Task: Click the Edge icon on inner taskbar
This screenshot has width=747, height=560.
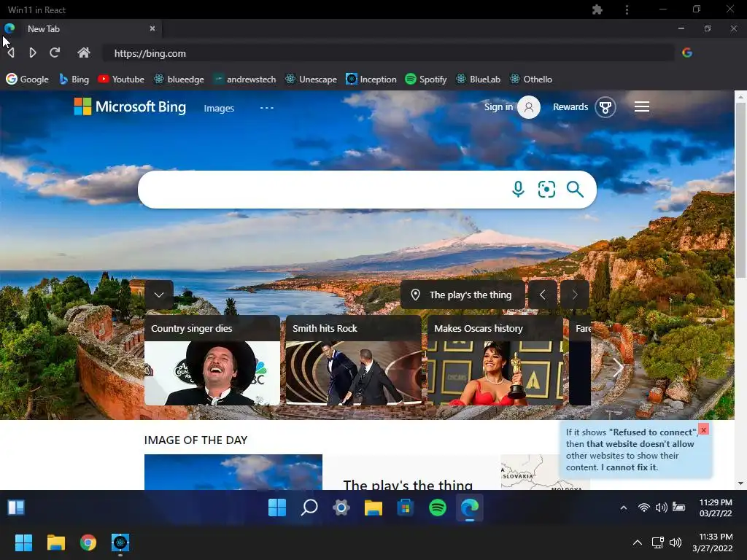Action: pyautogui.click(x=470, y=507)
